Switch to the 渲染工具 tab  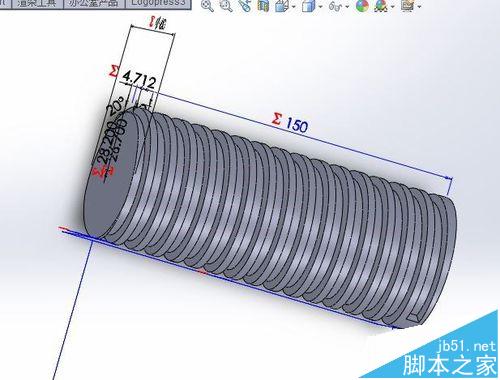tap(36, 4)
